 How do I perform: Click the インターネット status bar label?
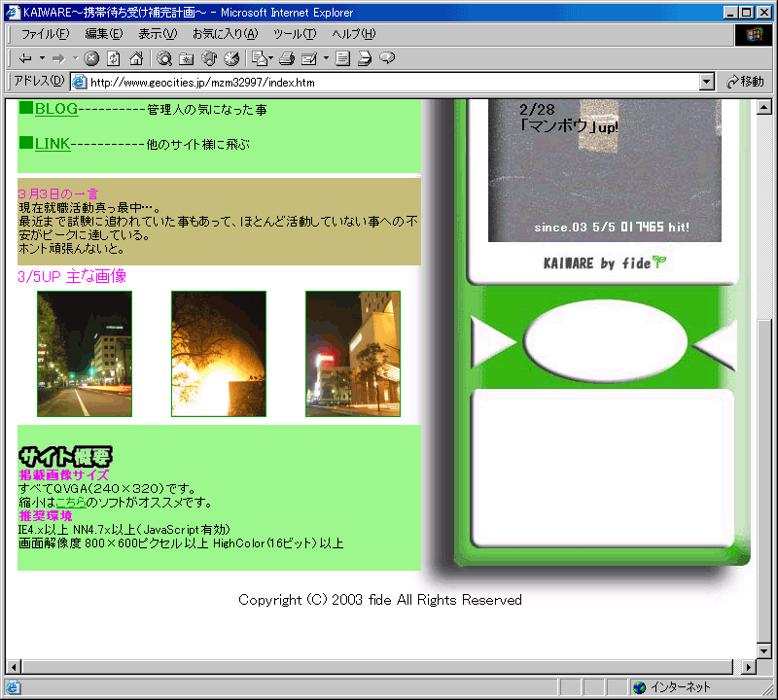[680, 687]
